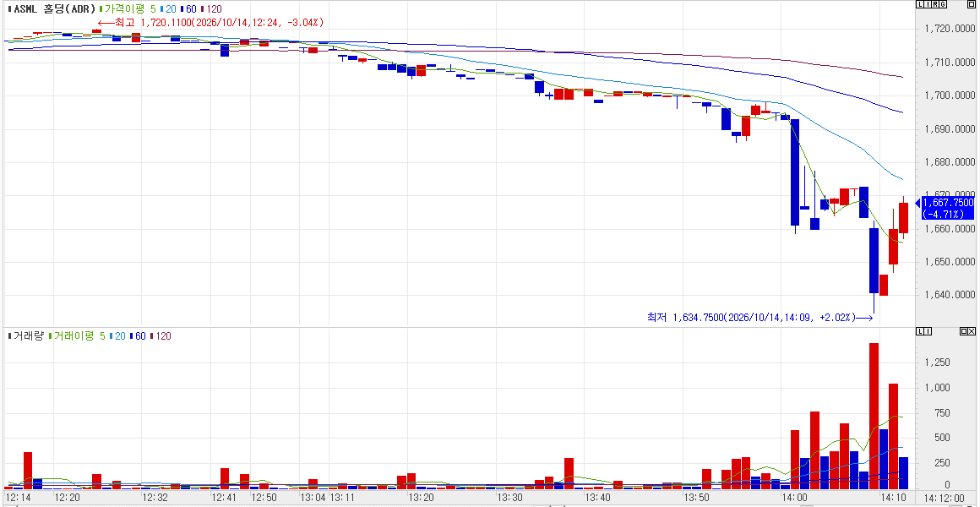Click the 1,000 volume axis label
Viewport: 980px width, 507px height.
(939, 388)
